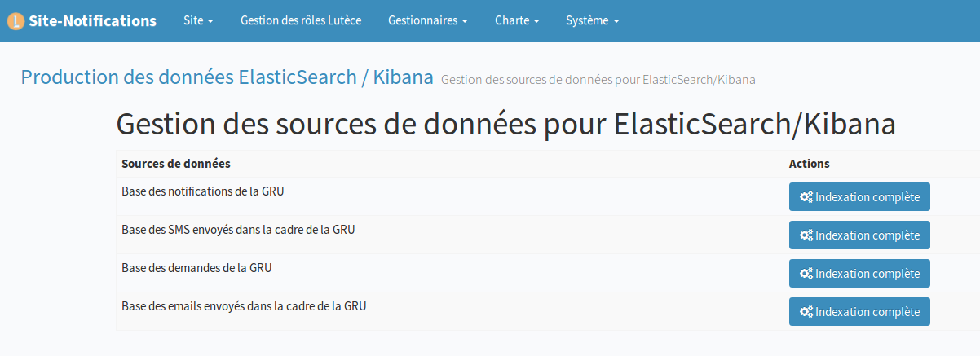Image resolution: width=980 pixels, height=356 pixels.
Task: Click the Actions column header
Action: click(x=809, y=164)
